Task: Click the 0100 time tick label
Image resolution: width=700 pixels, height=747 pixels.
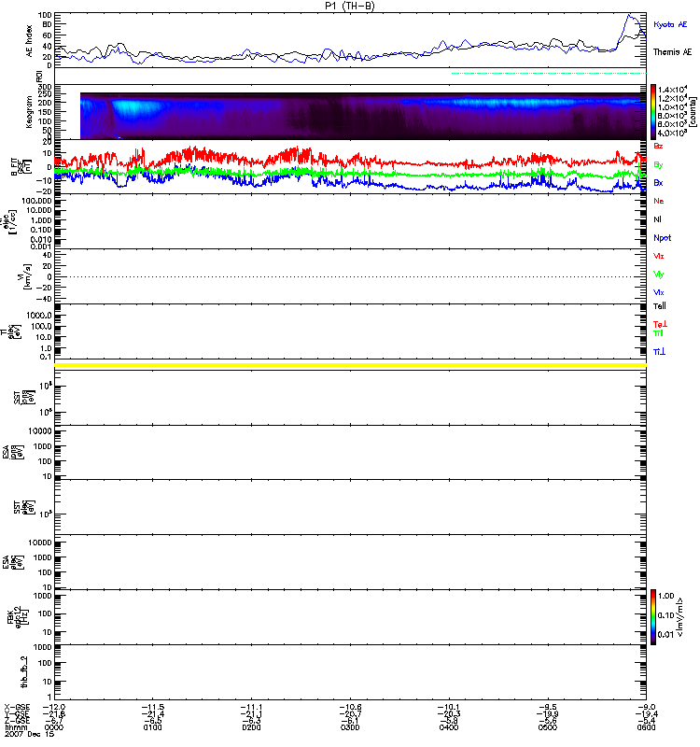Action: pos(152,727)
